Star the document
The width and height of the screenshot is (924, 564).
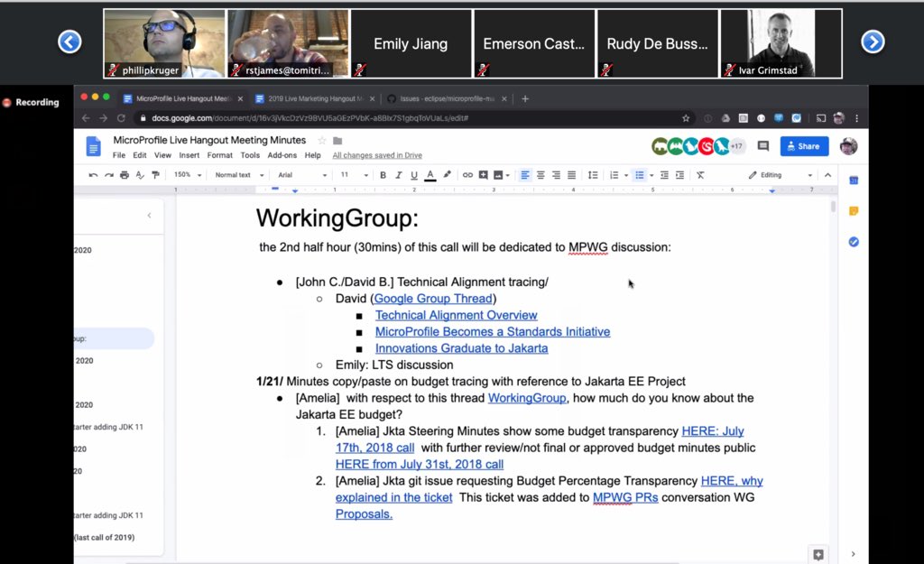point(322,140)
